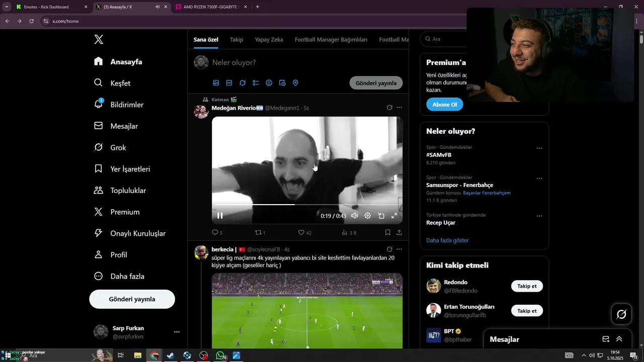Image resolution: width=644 pixels, height=362 pixels.
Task: Toggle picture-in-picture for the video
Action: point(381,216)
